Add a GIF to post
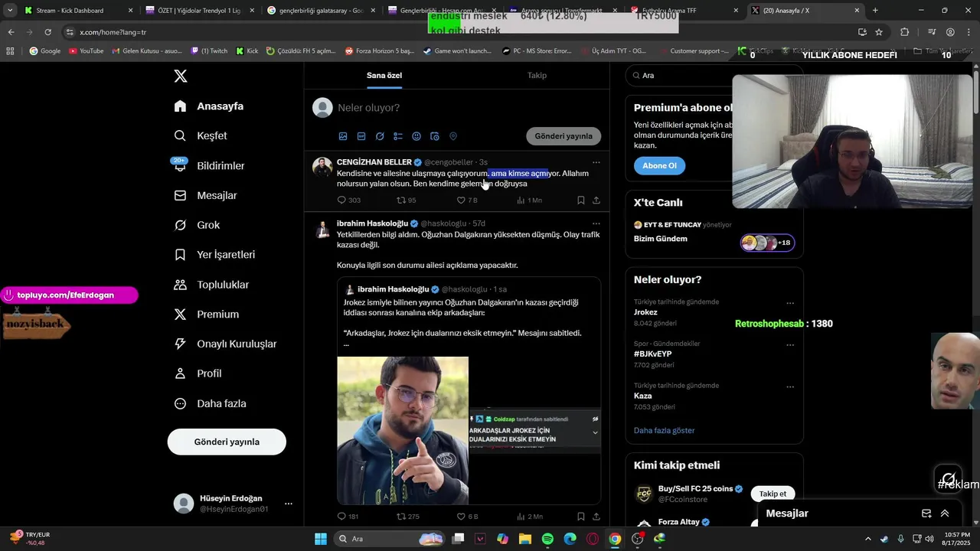Image resolution: width=980 pixels, height=551 pixels. (361, 136)
